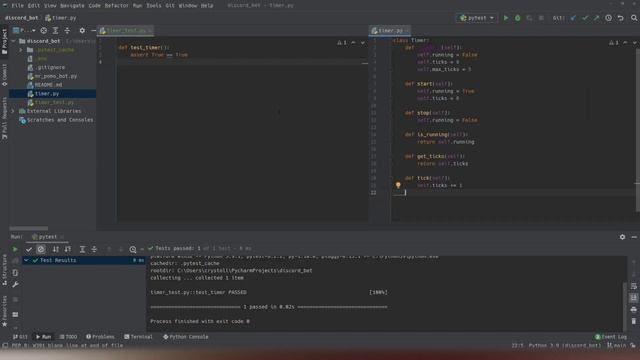Image resolution: width=640 pixels, height=360 pixels.
Task: Toggle the Structure tool window stripe
Action: pyautogui.click(x=4, y=270)
